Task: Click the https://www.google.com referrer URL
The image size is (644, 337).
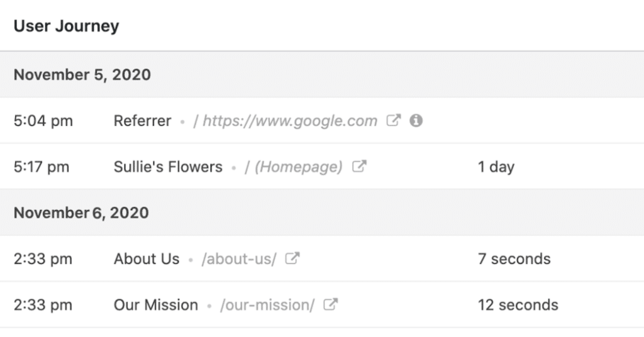Action: [x=290, y=121]
